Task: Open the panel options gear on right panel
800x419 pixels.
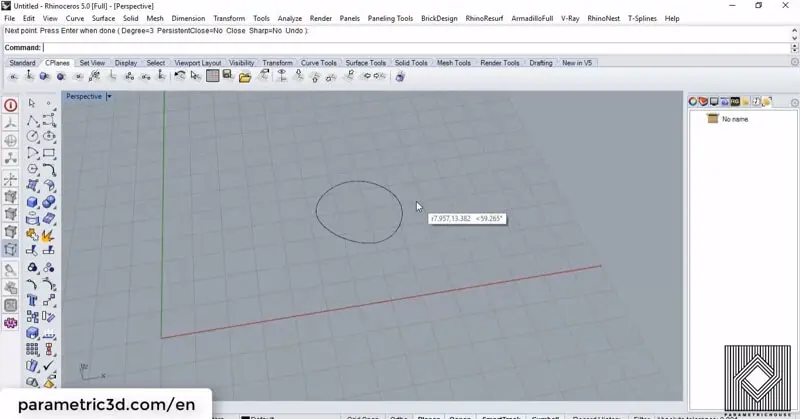Action: 794,102
